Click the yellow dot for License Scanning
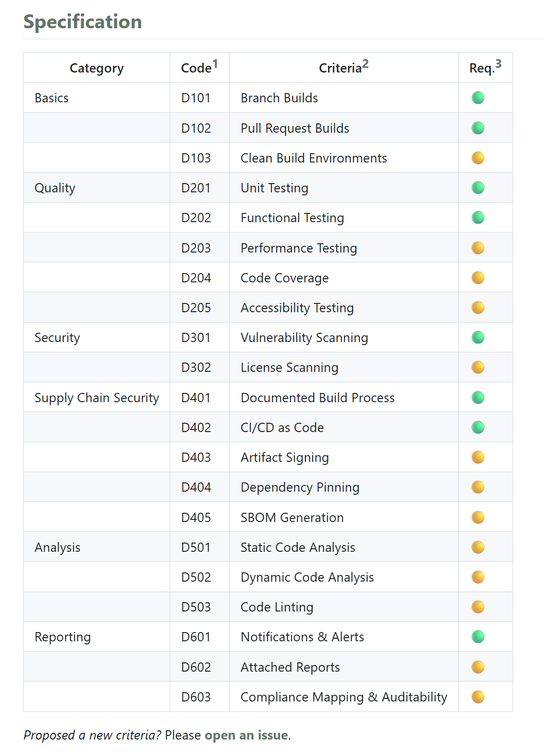Image resolution: width=544 pixels, height=756 pixels. [x=478, y=367]
